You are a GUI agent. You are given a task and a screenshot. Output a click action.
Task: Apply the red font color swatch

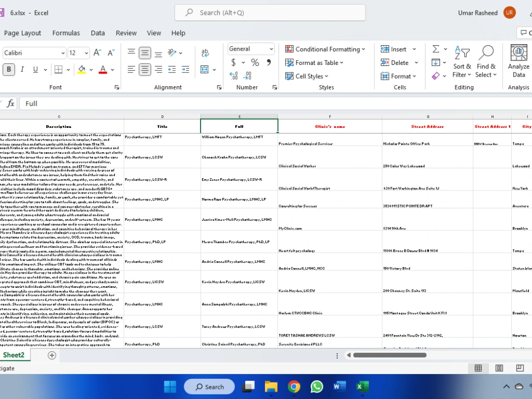click(x=103, y=70)
